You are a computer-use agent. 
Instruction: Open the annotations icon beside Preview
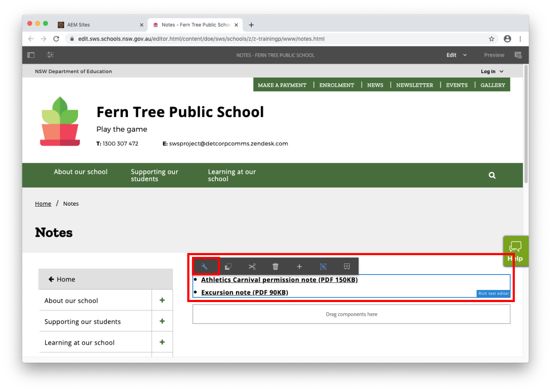[x=518, y=55]
